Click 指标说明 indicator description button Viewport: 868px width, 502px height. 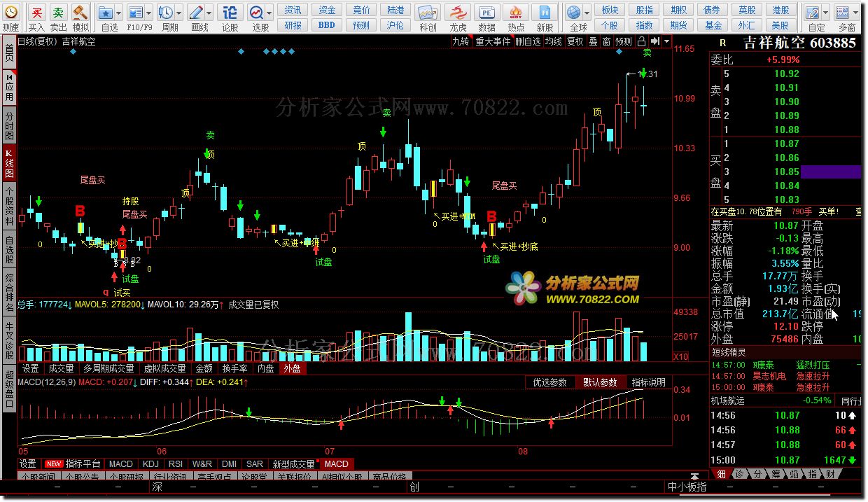[x=648, y=382]
